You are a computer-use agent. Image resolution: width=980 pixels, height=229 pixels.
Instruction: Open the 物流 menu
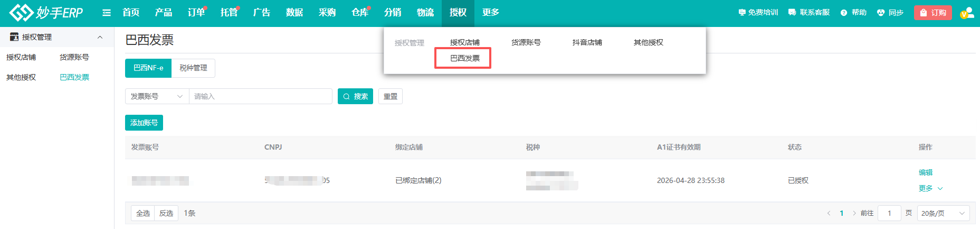425,12
